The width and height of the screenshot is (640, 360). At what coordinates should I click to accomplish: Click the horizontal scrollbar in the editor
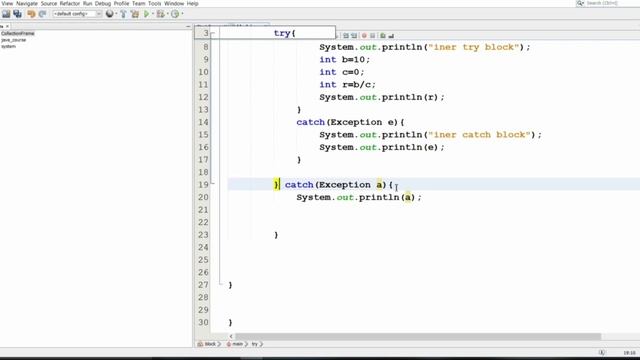click(418, 336)
